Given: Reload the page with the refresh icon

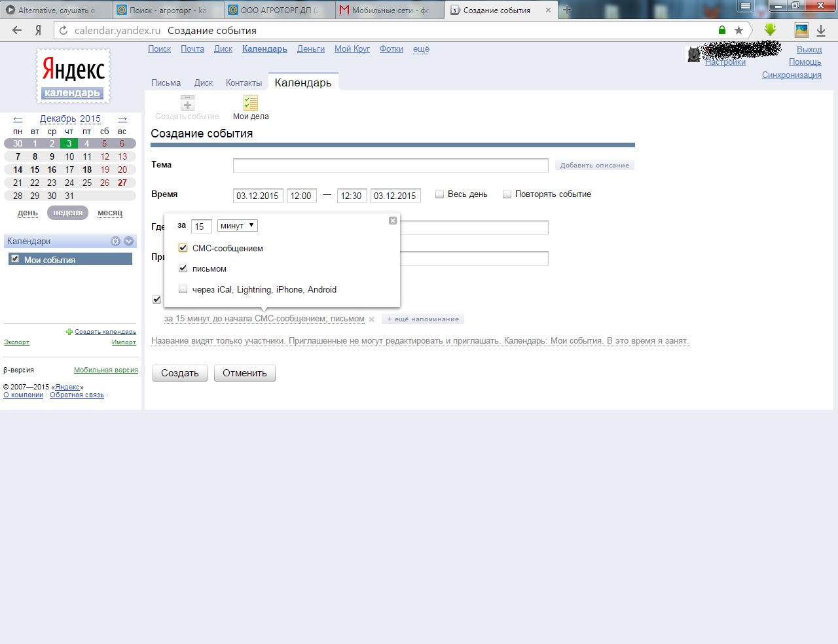Looking at the screenshot, I should [64, 30].
